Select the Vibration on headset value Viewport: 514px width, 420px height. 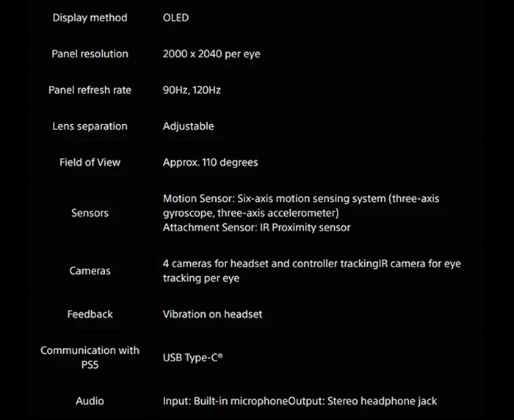tap(212, 314)
